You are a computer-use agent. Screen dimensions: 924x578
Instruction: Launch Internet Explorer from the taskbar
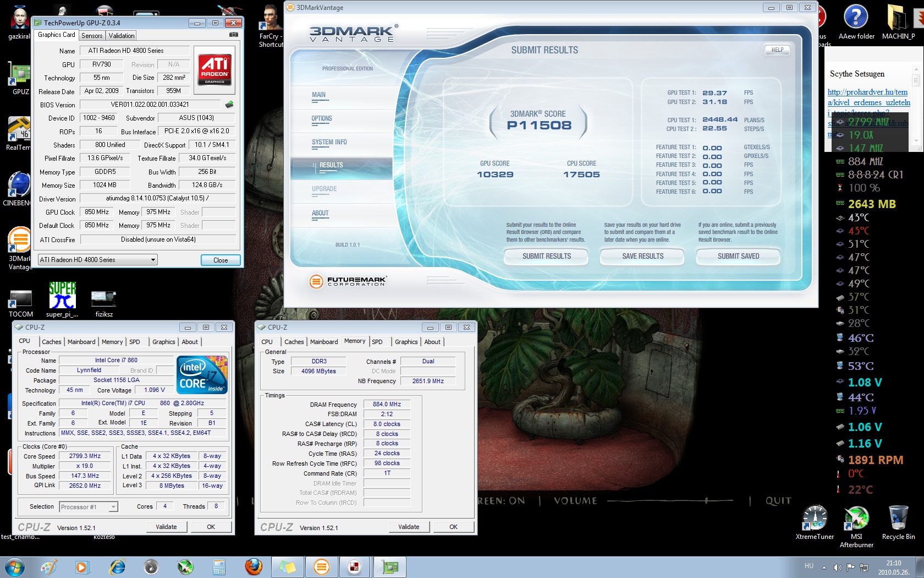tap(117, 567)
